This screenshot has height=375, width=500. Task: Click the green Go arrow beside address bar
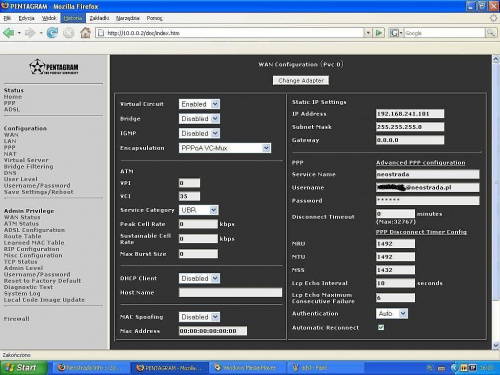coord(379,33)
